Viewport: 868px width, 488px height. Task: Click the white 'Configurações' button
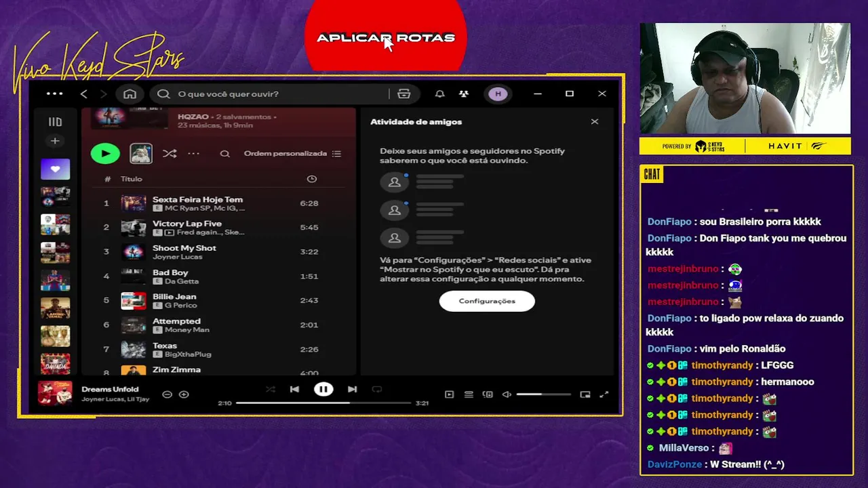pos(487,301)
